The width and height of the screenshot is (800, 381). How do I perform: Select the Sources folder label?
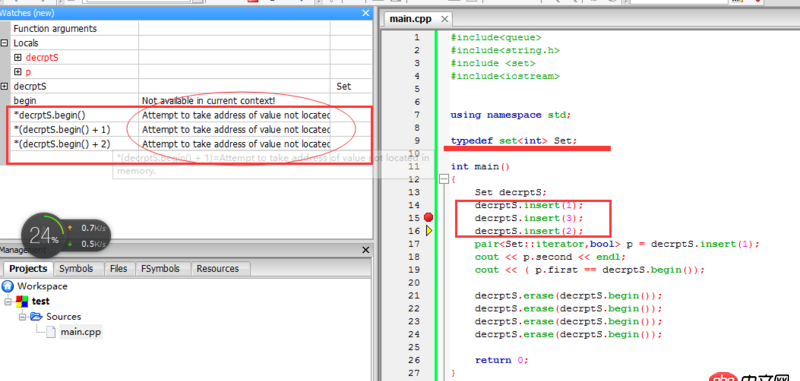(x=63, y=317)
